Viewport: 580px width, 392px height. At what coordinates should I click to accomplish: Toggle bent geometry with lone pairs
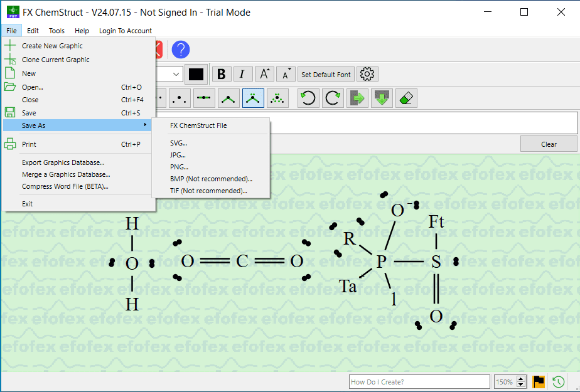[253, 98]
